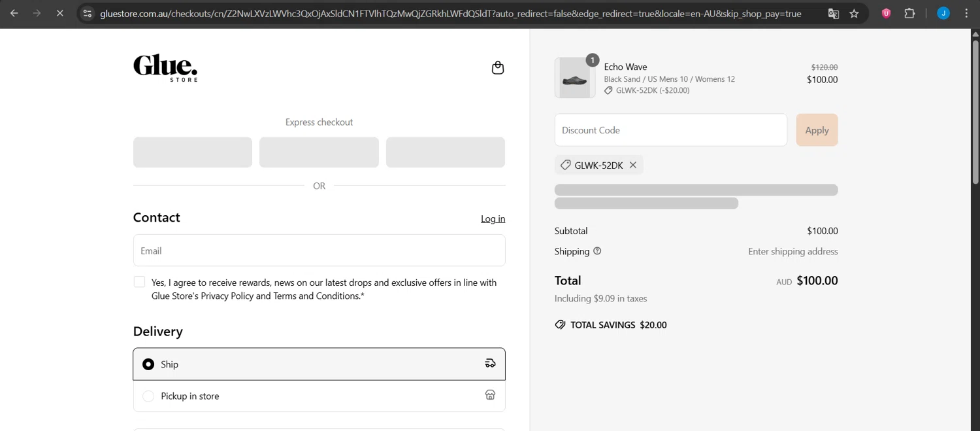Viewport: 980px width, 431px height.
Task: Open the Chrome profile avatar
Action: pyautogui.click(x=943, y=13)
